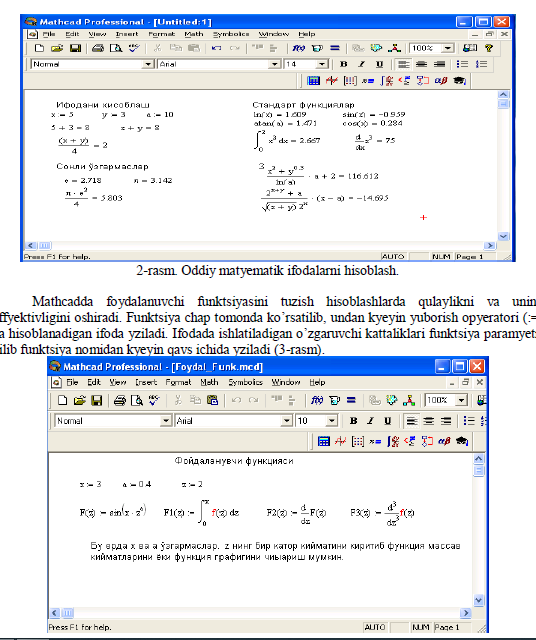Click scroll-left arrow in Foydal_Funk horizontal scrollbar
The height and width of the screenshot is (640, 536).
point(54,613)
